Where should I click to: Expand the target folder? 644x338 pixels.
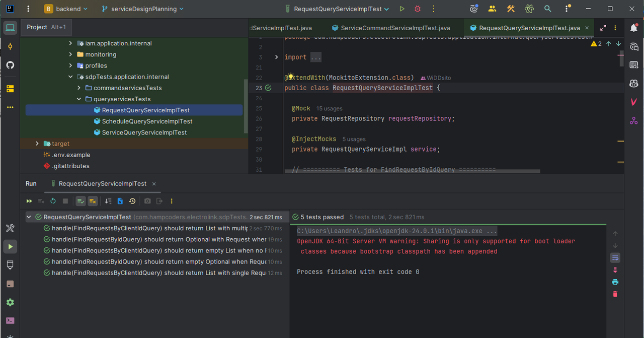pyautogui.click(x=37, y=144)
